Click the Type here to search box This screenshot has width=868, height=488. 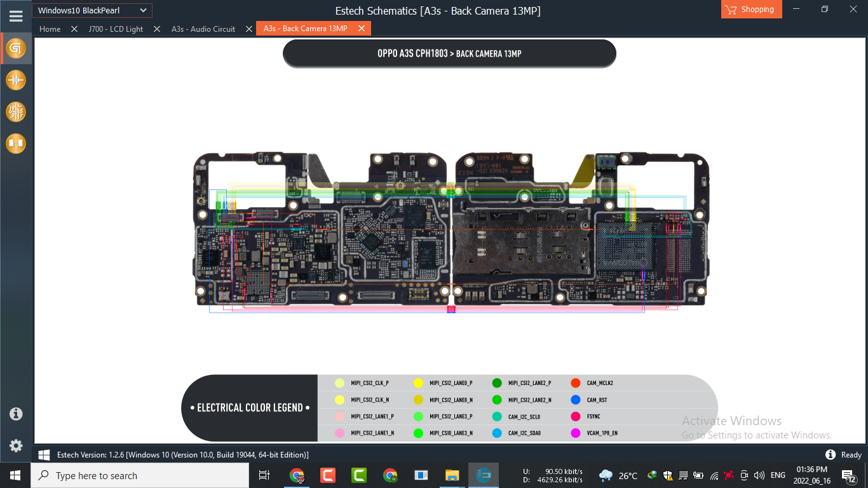pyautogui.click(x=139, y=475)
